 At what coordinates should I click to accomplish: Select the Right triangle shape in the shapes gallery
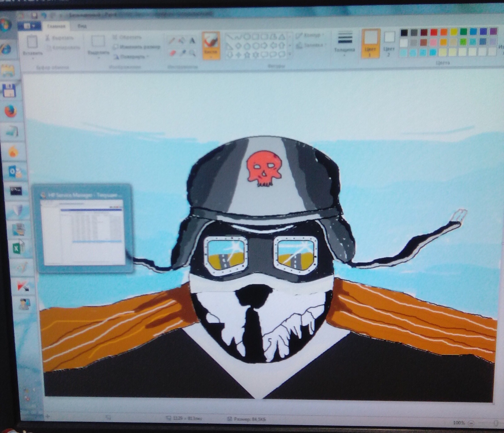[230, 46]
